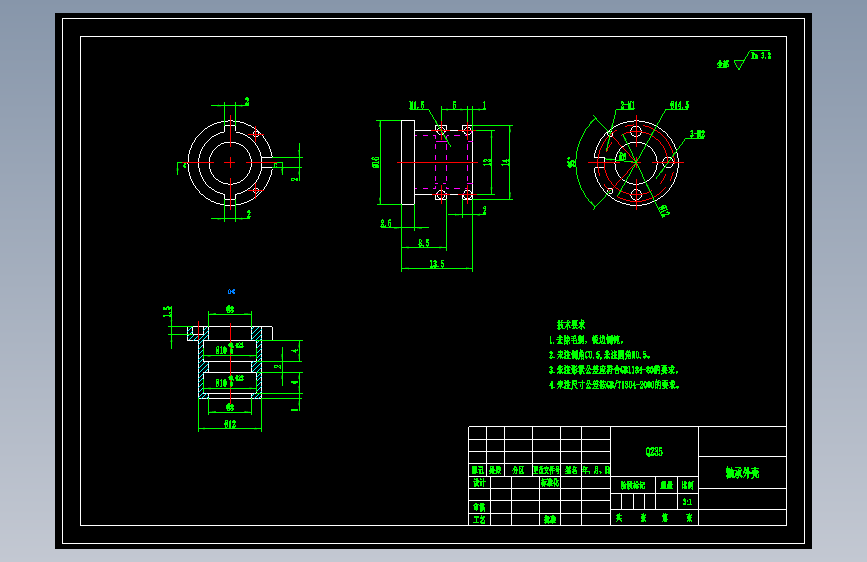Click the 8.5 dimension text

[424, 243]
